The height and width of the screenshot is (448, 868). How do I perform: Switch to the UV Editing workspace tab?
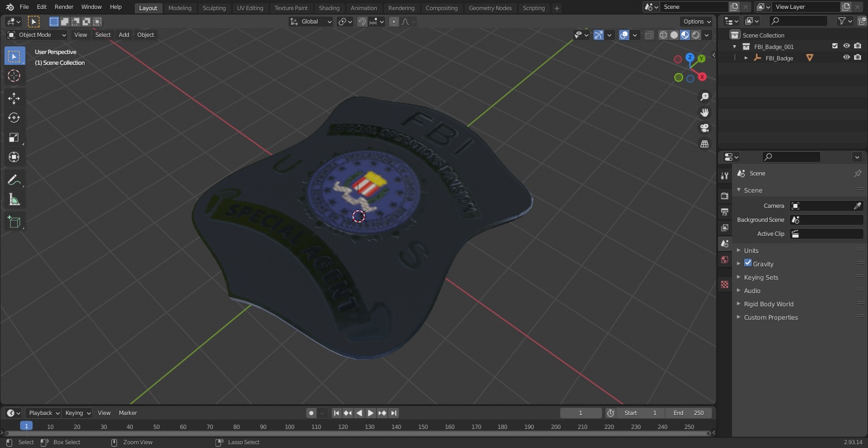click(250, 8)
